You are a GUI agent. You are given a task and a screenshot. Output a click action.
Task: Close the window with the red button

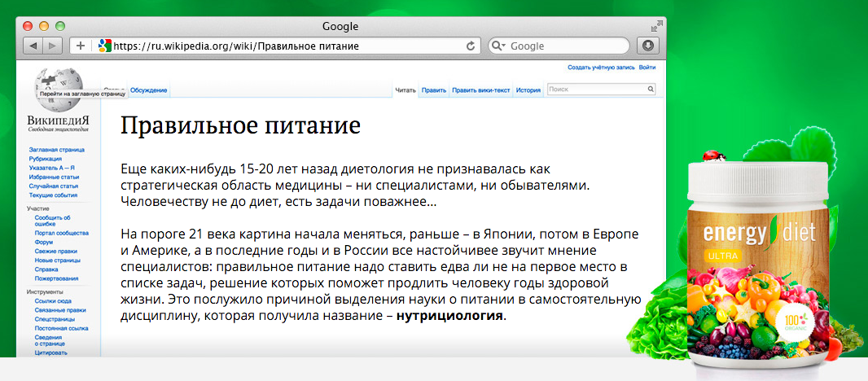[x=28, y=25]
